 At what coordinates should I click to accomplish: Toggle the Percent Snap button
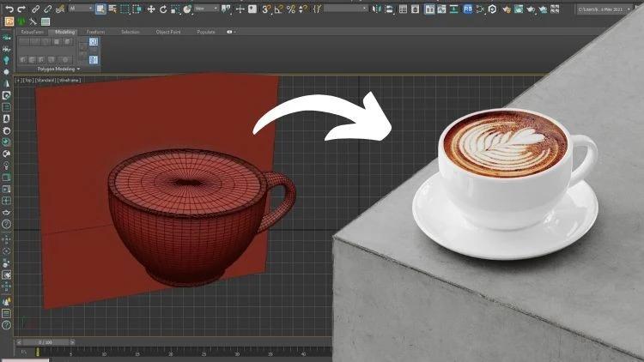click(x=291, y=9)
